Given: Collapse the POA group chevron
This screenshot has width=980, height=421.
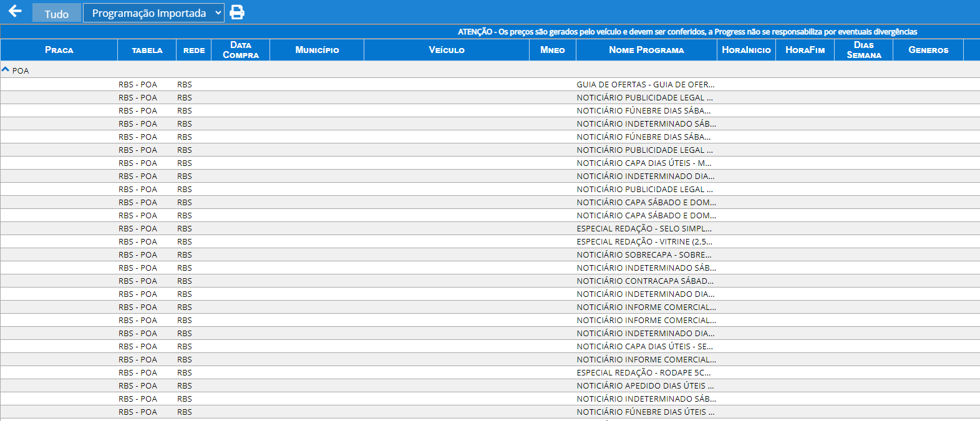Looking at the screenshot, I should click(6, 70).
